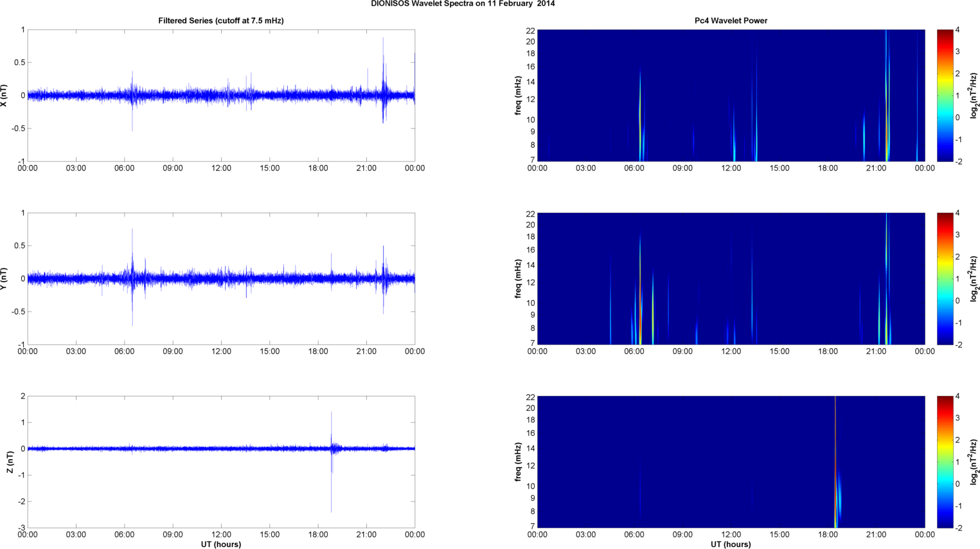
Task: Click the Y component wavelet power spectrogram
Action: 731,278
